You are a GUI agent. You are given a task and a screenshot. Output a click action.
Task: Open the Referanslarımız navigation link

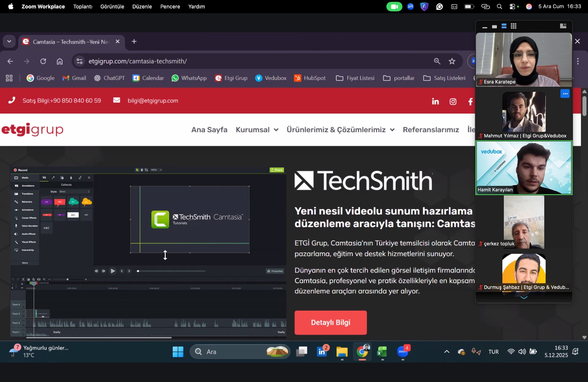(x=431, y=130)
